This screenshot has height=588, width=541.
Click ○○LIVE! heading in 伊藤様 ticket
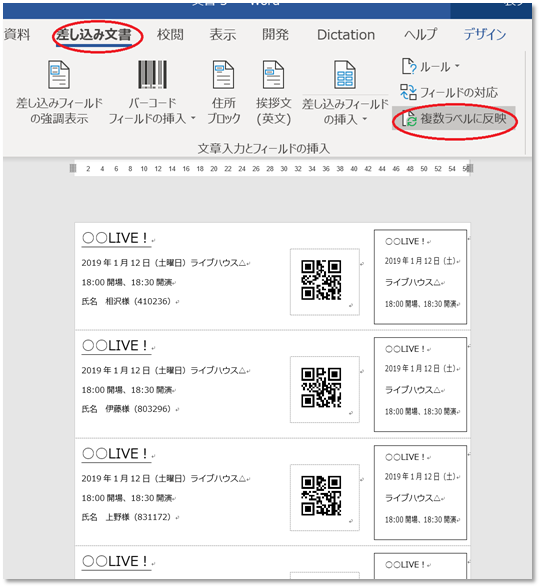(115, 346)
